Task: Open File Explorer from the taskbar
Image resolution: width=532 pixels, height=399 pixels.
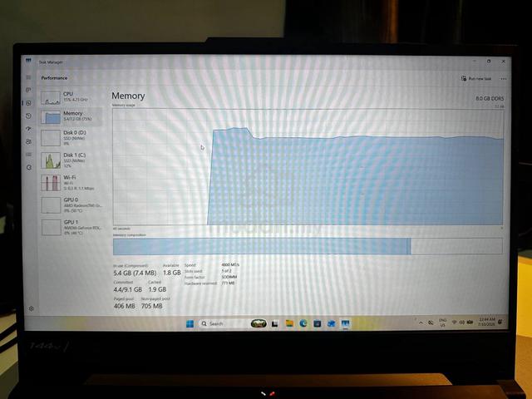Action: 289,323
